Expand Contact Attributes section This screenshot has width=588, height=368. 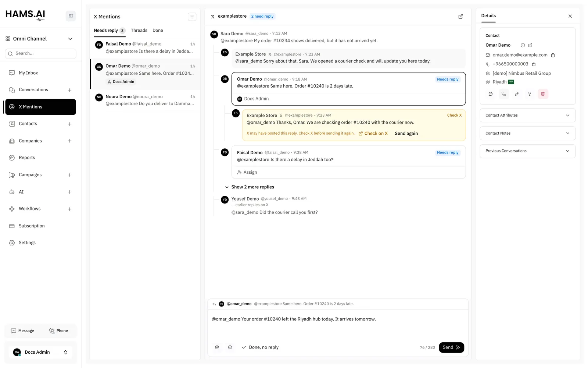pos(527,116)
